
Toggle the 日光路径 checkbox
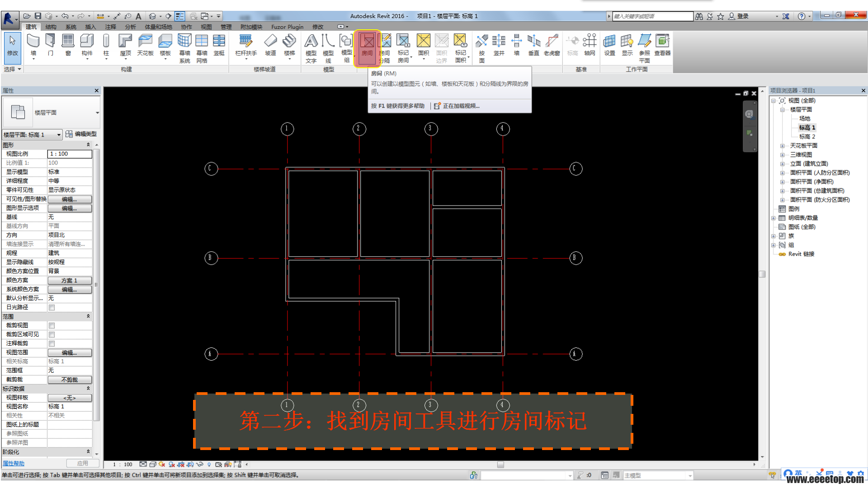tap(52, 307)
